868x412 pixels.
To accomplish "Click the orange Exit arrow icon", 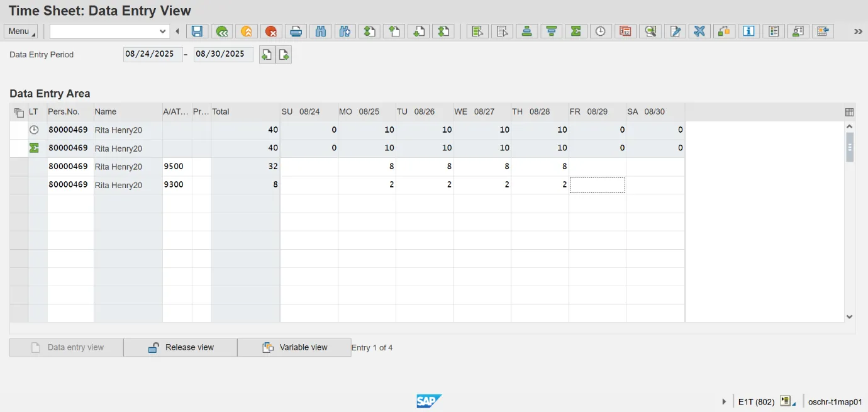I will coord(247,31).
